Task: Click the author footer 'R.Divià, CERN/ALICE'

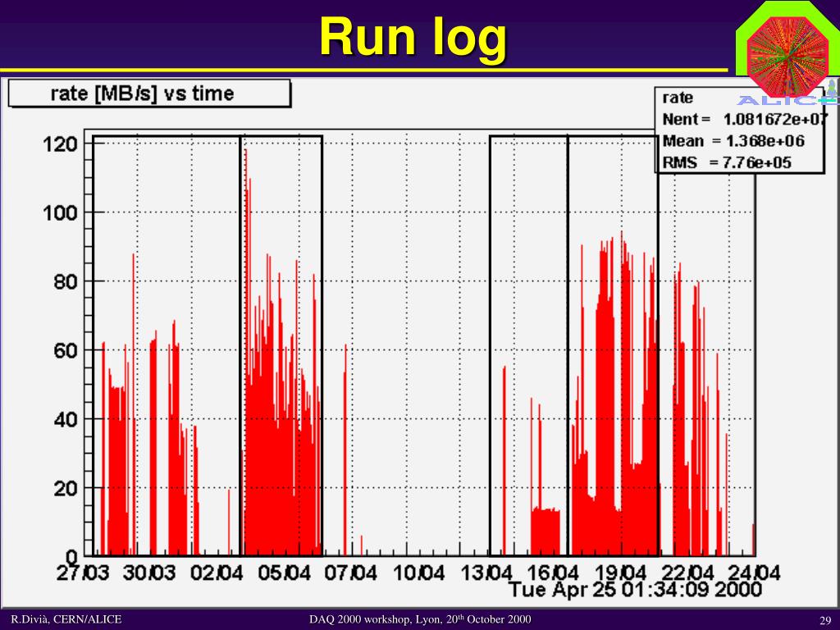Action: click(66, 619)
